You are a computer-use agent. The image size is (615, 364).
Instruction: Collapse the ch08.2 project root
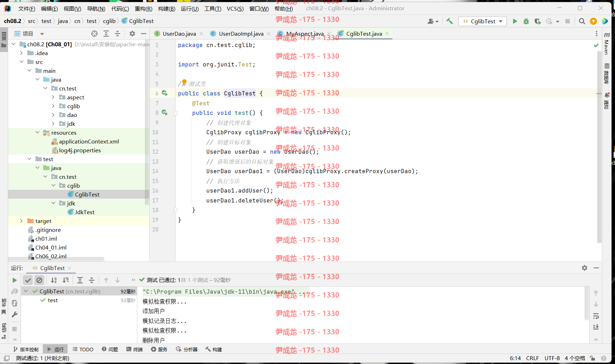pyautogui.click(x=13, y=44)
